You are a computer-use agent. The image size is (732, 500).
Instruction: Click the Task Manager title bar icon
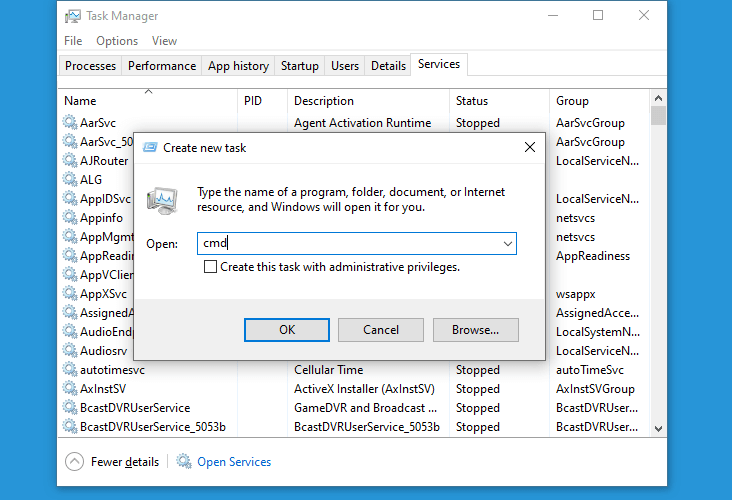pos(72,16)
